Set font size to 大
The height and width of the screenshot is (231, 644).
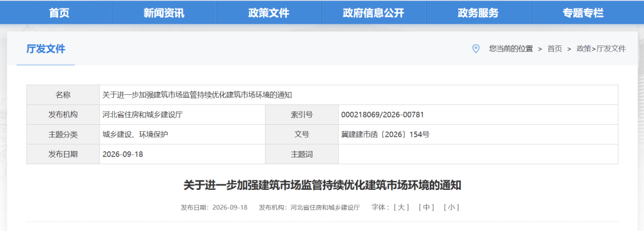pos(401,207)
